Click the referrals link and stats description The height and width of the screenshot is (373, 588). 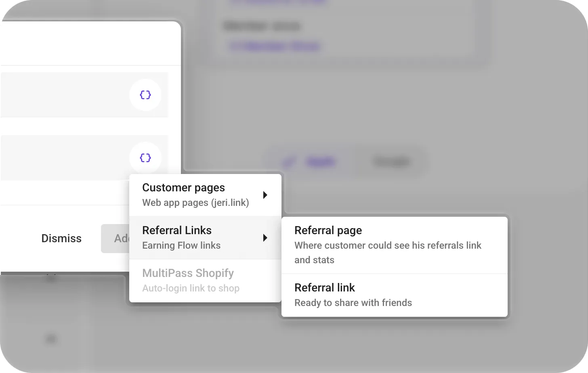(x=388, y=252)
